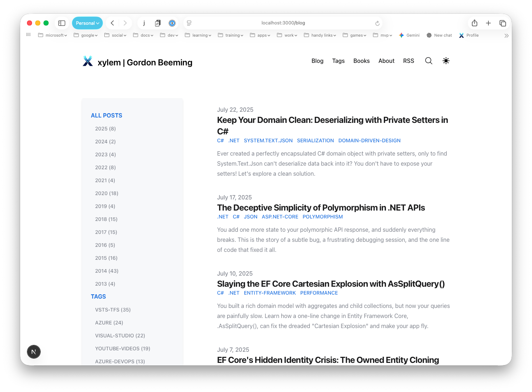
Task: Open the clipboard extension icon
Action: coord(158,23)
